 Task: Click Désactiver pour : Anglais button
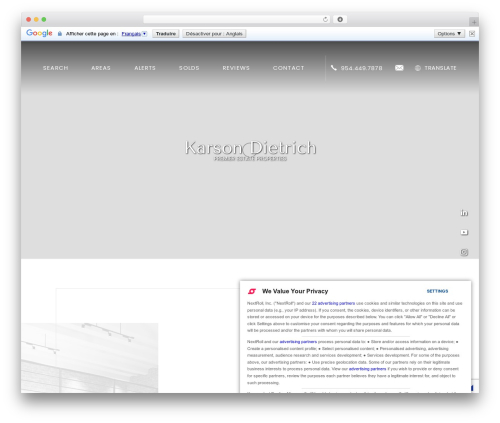(x=214, y=34)
